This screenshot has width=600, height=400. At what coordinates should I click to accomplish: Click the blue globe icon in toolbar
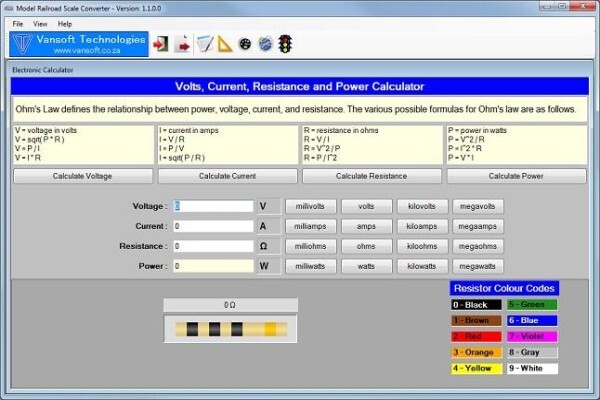point(266,44)
